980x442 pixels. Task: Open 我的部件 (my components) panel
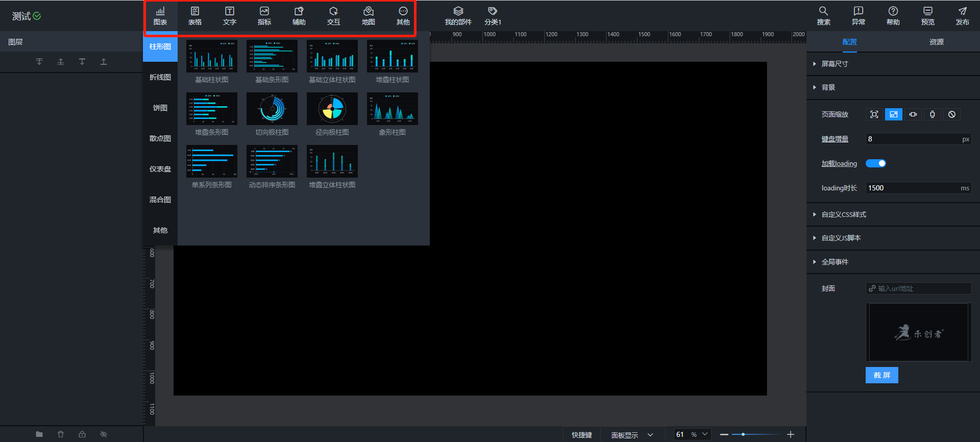(x=458, y=16)
